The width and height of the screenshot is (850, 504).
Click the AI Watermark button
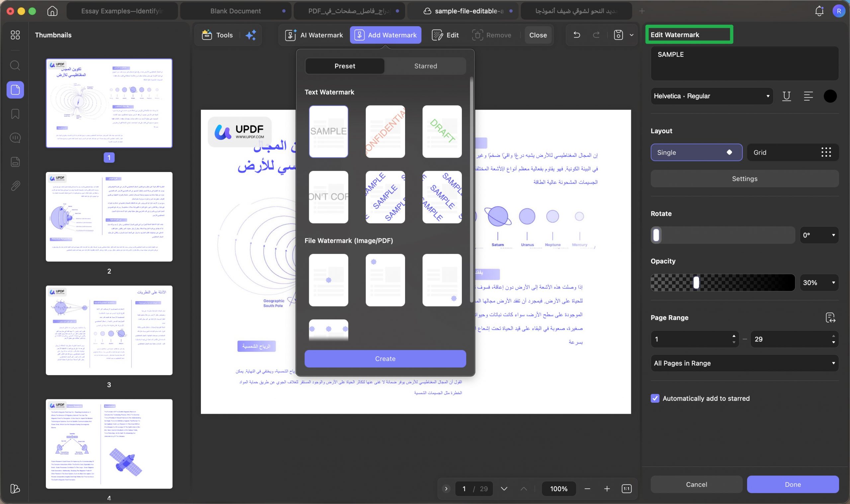point(314,35)
